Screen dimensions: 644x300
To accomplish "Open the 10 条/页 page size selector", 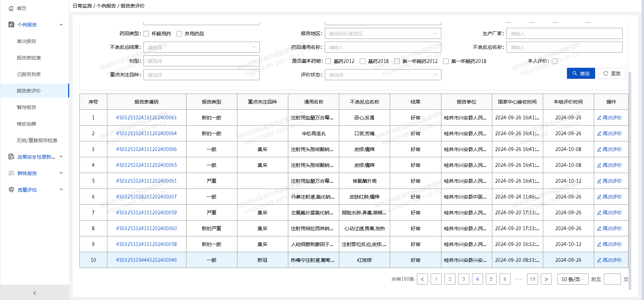I will click(x=572, y=279).
